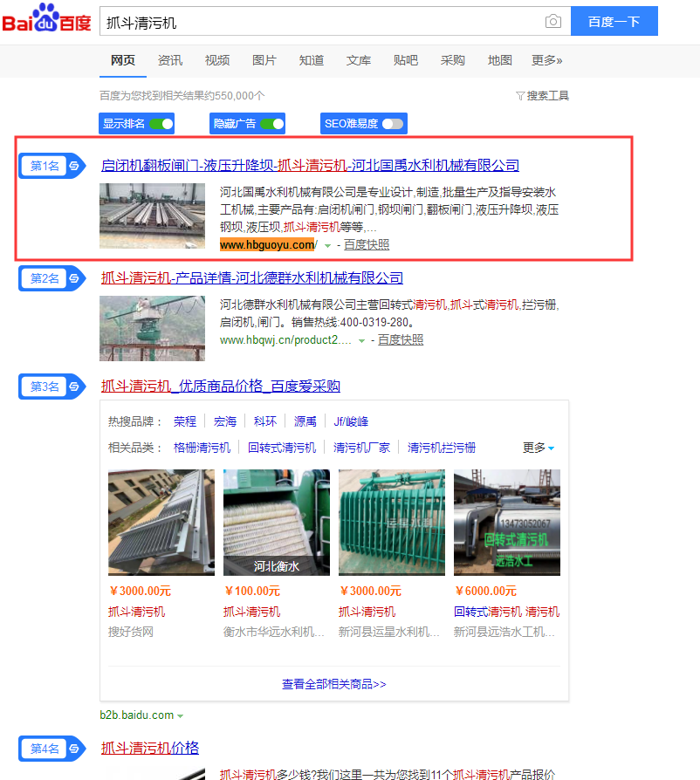Open the 更多» tab menu
700x780 pixels.
(x=546, y=60)
